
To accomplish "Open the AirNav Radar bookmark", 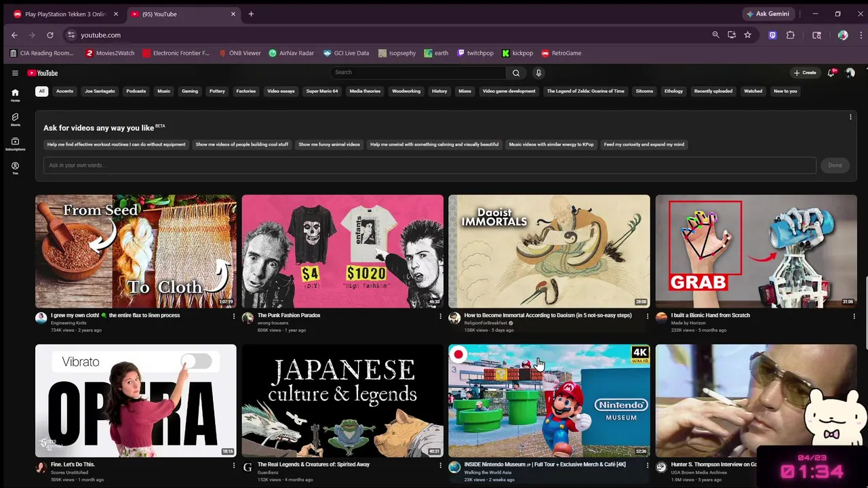I will (x=291, y=53).
